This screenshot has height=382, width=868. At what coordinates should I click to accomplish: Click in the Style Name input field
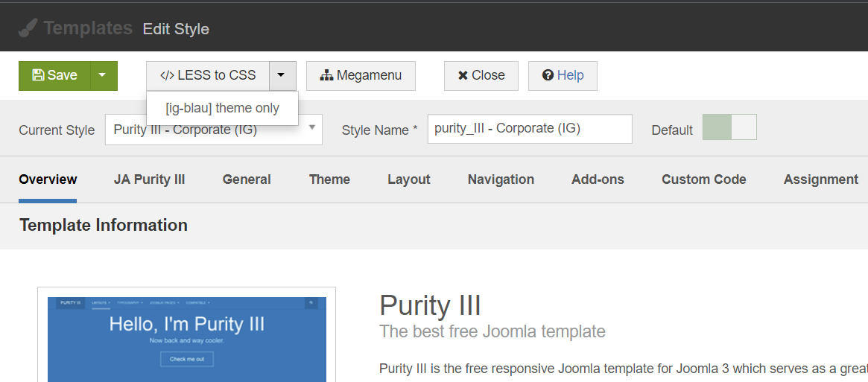[x=529, y=129]
